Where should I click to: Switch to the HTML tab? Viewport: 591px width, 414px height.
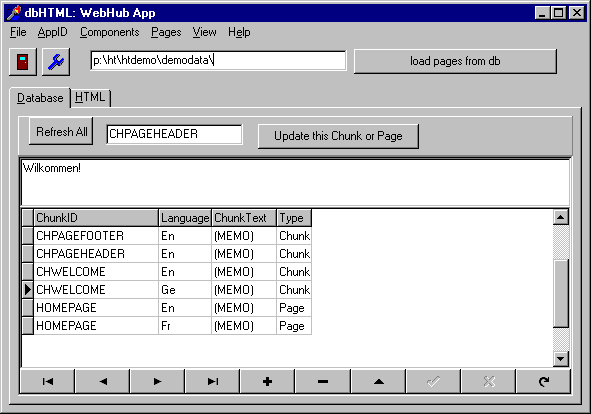(90, 98)
